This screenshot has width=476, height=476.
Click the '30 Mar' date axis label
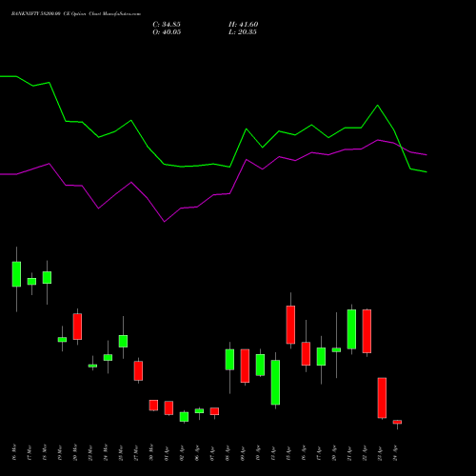point(151,452)
